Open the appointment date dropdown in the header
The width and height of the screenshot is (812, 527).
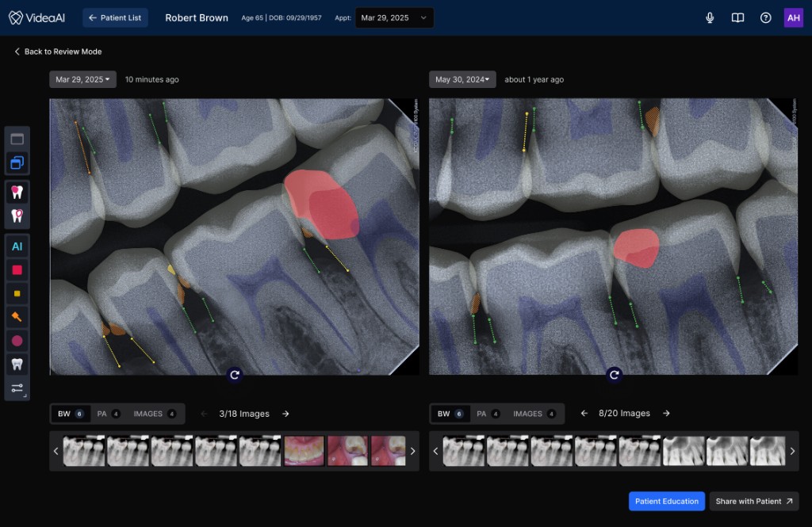394,17
